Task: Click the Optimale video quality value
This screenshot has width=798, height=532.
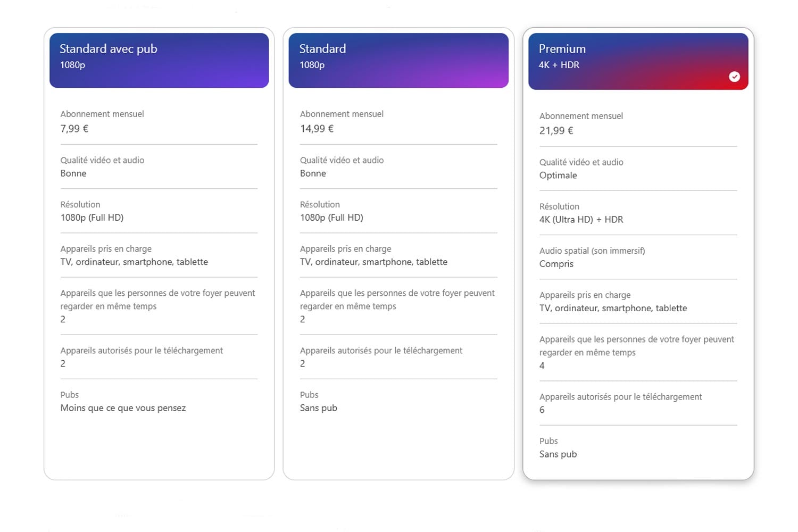Action: click(558, 176)
